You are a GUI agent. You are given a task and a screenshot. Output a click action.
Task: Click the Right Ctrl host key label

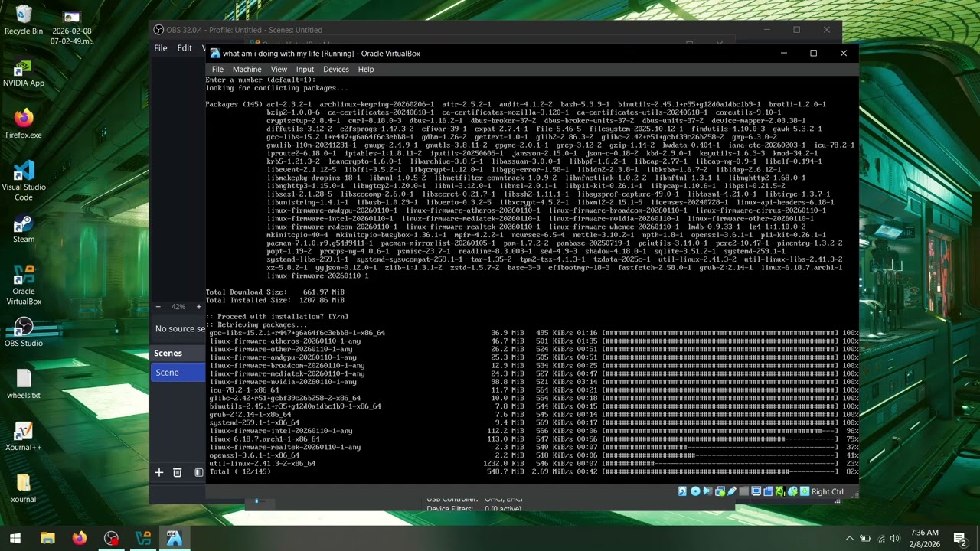point(828,492)
